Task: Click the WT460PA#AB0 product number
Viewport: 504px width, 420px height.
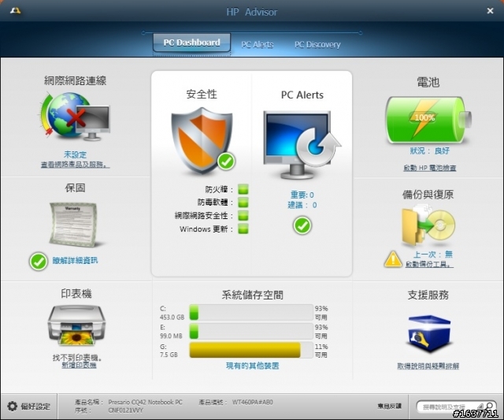Action: (x=253, y=402)
